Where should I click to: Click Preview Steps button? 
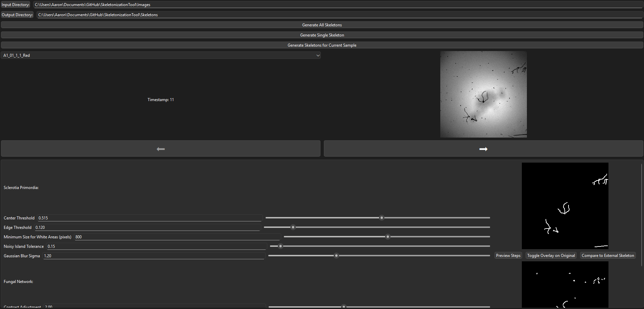click(508, 256)
